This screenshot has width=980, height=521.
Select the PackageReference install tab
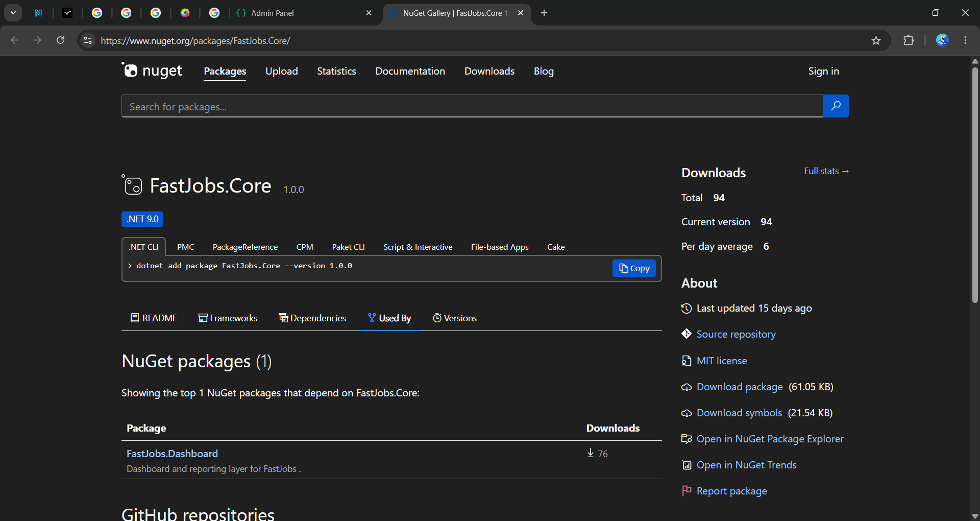tap(245, 247)
